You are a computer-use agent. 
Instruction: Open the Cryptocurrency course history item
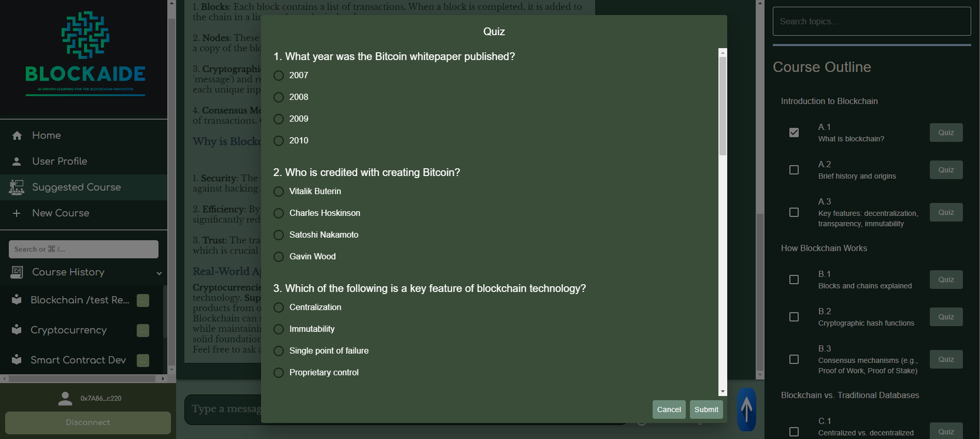pos(68,330)
